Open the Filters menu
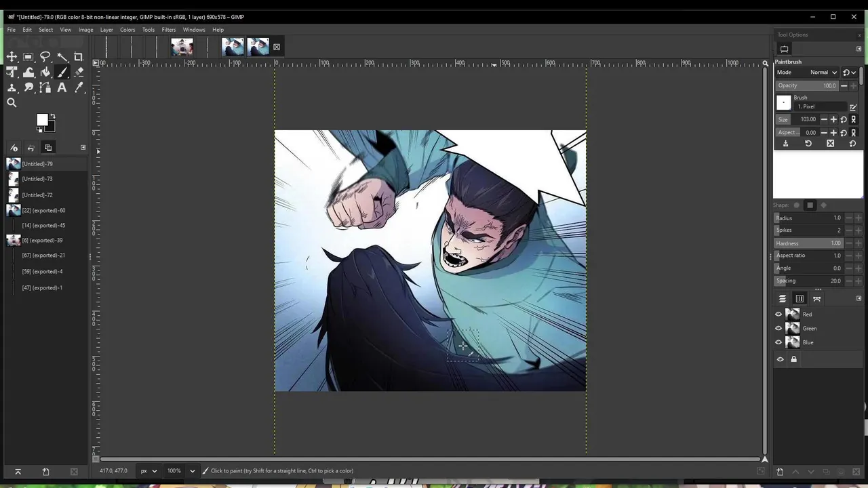 (169, 30)
